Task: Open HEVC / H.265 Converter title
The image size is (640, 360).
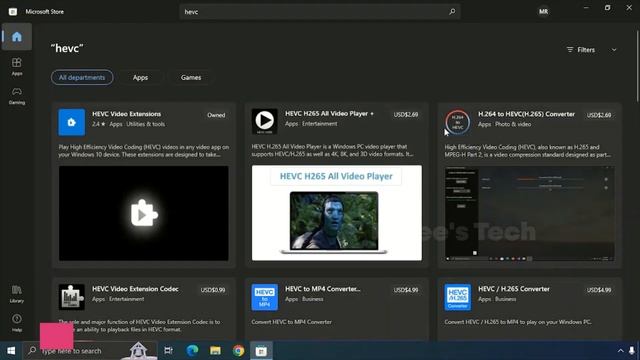Action: (x=513, y=289)
